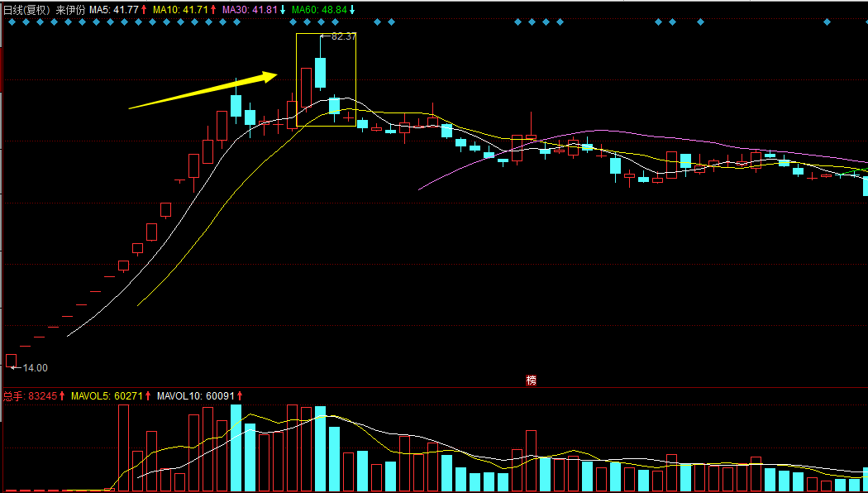Click the cyan down arrow after MA60 value

(x=352, y=10)
